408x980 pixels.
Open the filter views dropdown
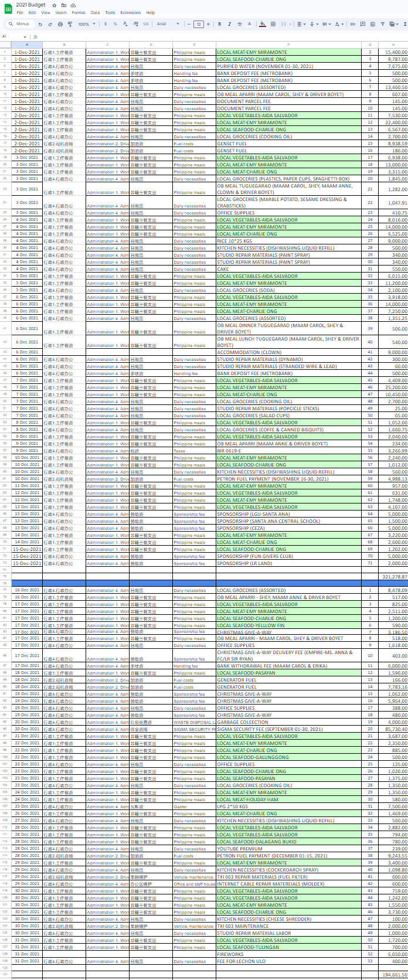click(394, 24)
